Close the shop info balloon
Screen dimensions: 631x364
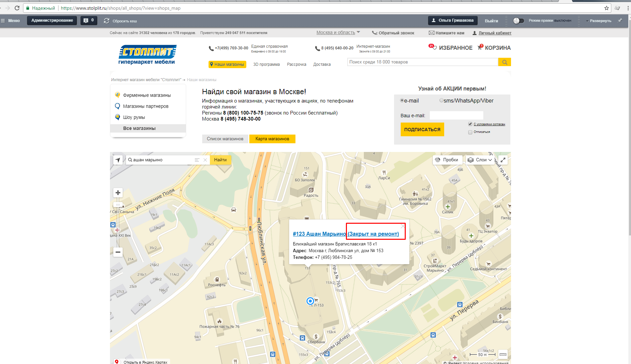403,226
